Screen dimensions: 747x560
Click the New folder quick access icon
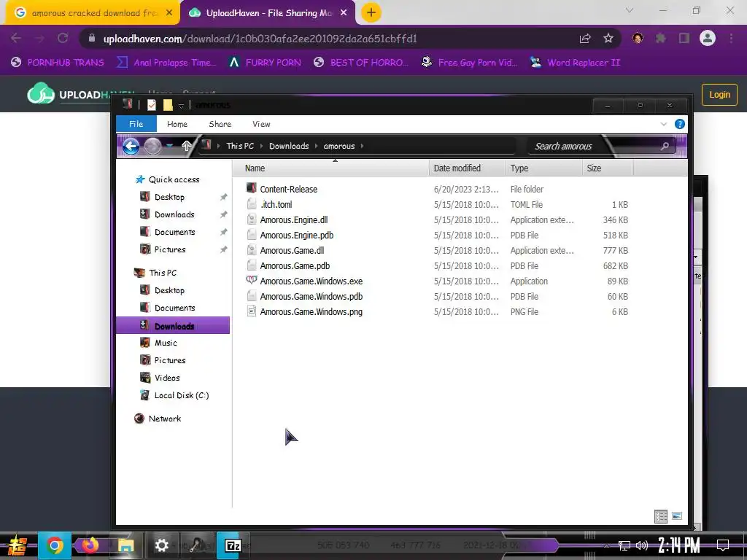(168, 105)
